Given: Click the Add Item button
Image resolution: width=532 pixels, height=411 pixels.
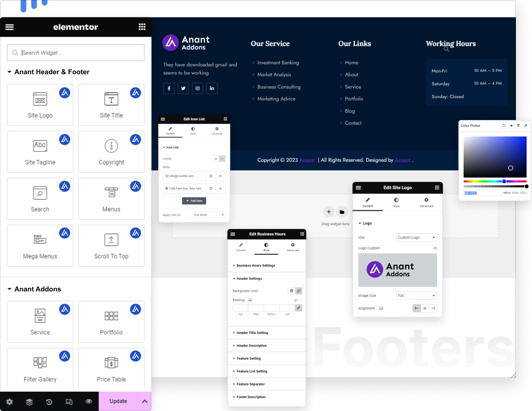Looking at the screenshot, I should point(194,201).
